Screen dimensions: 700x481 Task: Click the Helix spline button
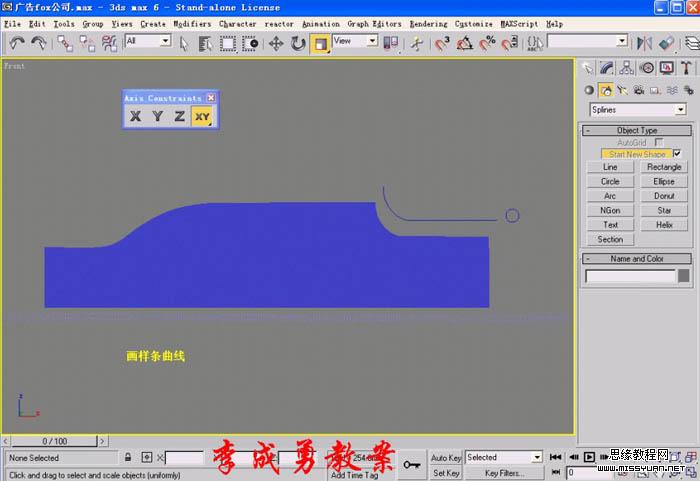tap(664, 225)
